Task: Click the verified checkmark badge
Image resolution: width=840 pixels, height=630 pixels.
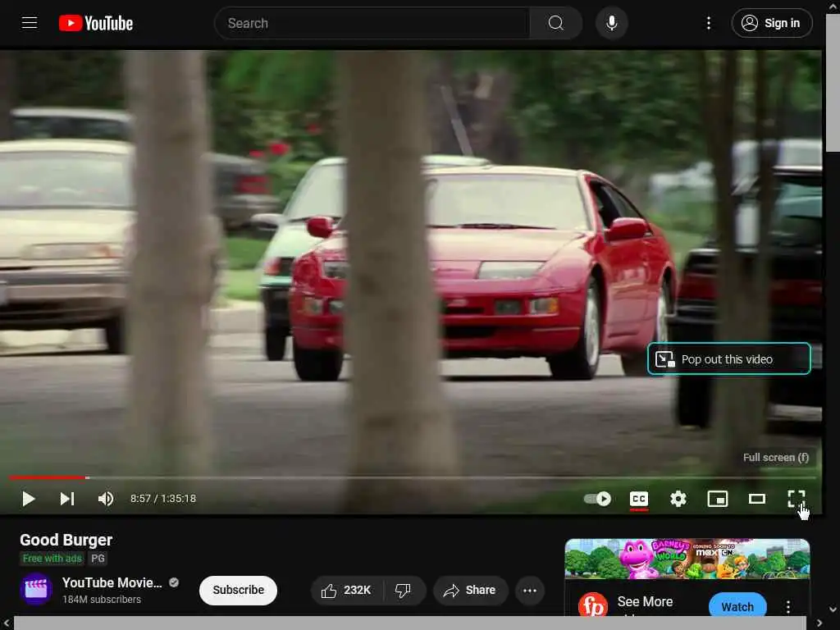Action: [174, 582]
